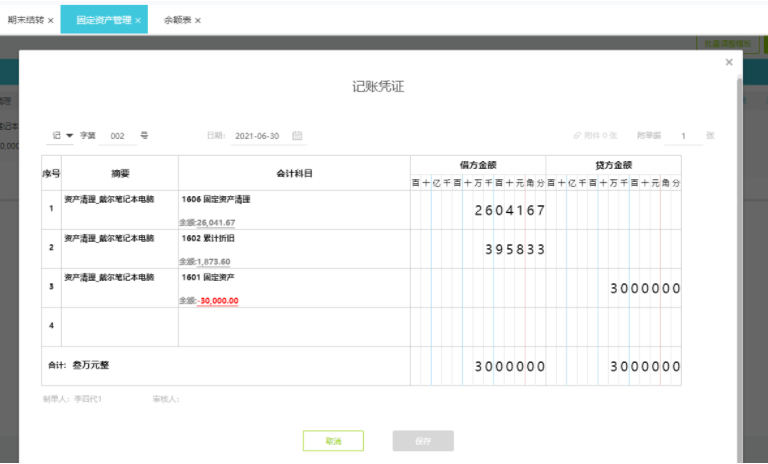Click total debit amount 3000000

pyautogui.click(x=509, y=366)
